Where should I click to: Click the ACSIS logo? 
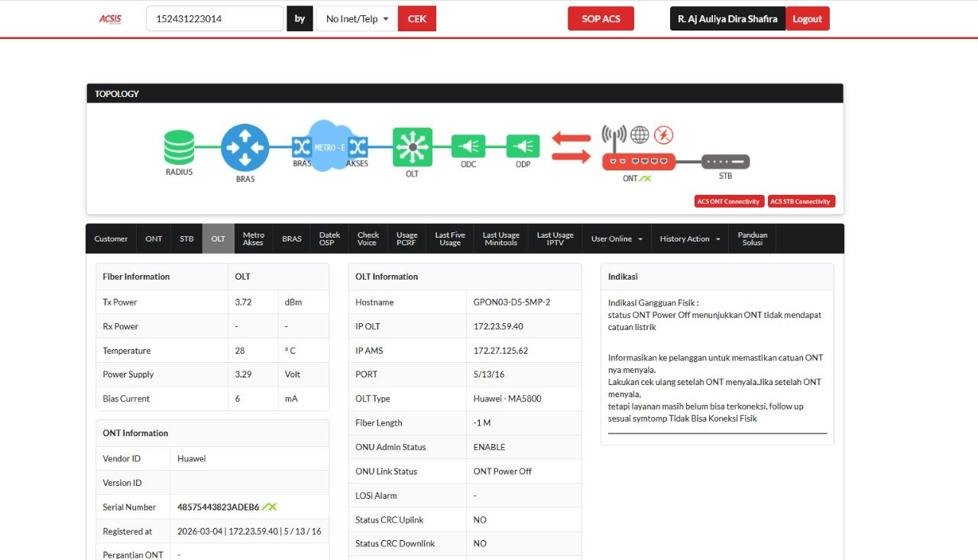[110, 19]
